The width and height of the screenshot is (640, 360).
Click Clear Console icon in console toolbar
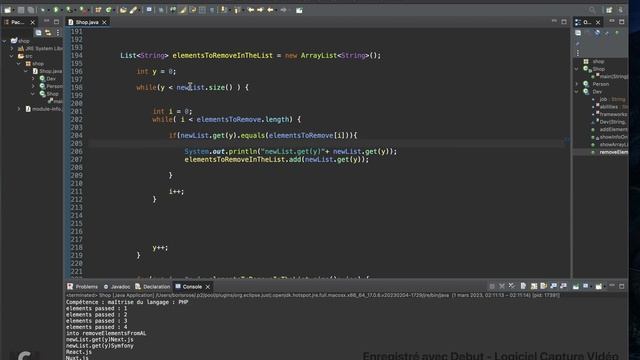tap(523, 286)
